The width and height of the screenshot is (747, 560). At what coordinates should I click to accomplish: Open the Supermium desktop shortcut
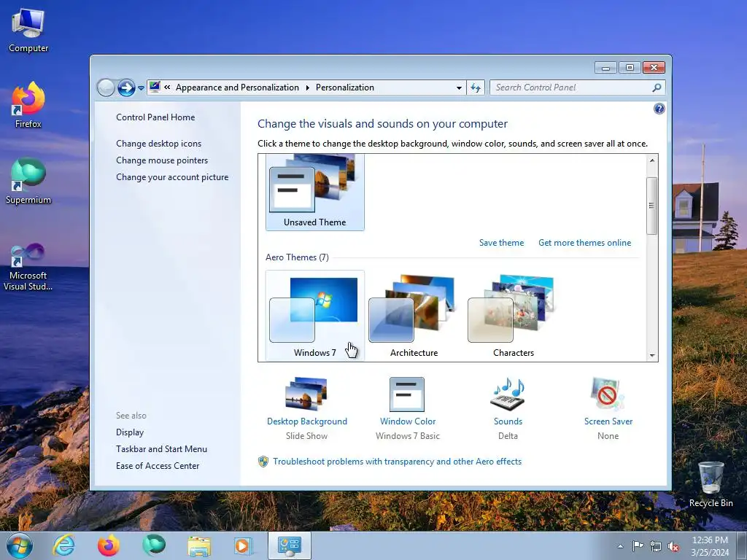(28, 182)
